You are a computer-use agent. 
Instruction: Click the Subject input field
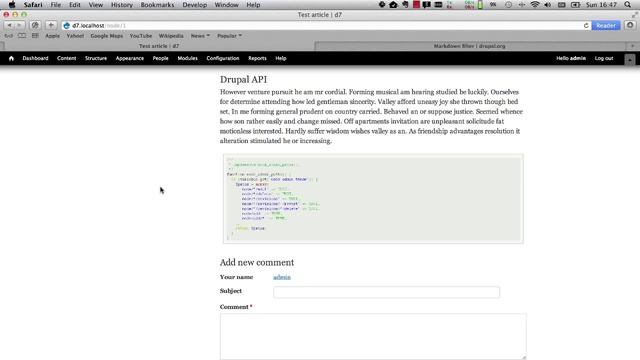click(x=386, y=292)
